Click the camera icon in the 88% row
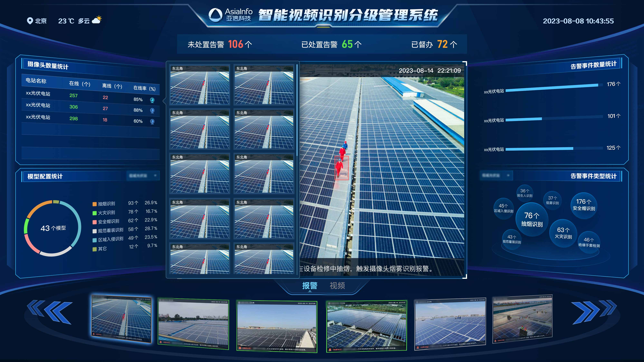644x362 pixels. click(152, 111)
